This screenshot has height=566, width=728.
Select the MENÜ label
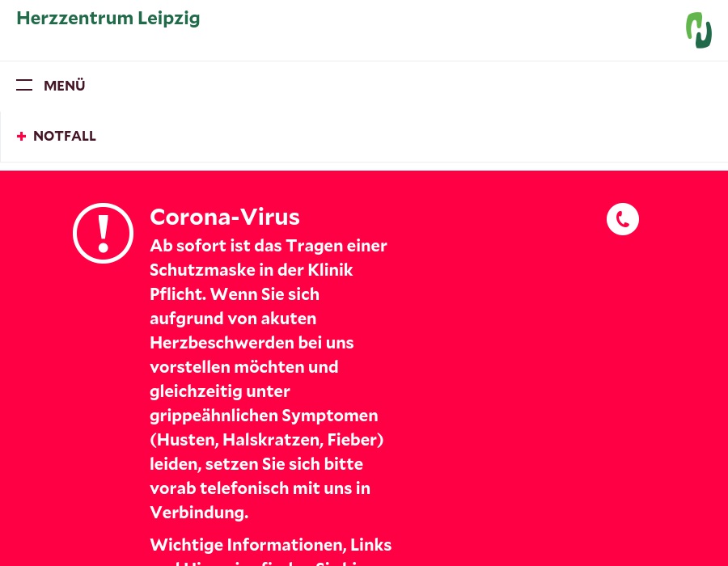pos(65,86)
